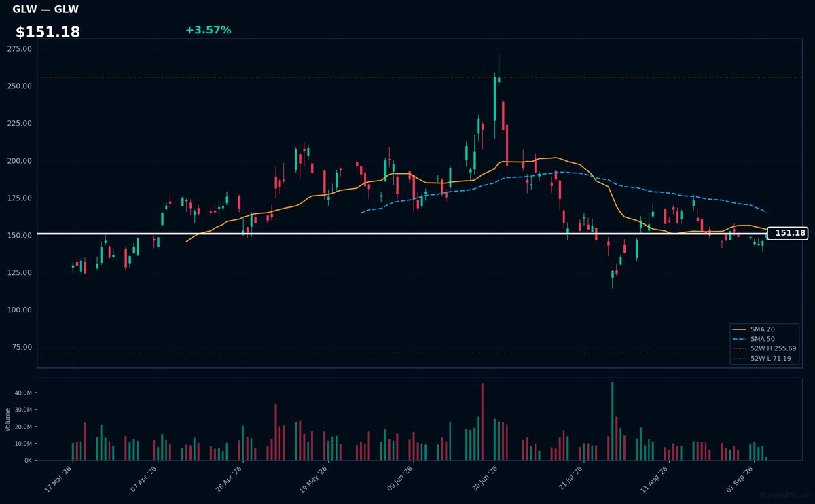Click the 125.00 price axis label
Image resolution: width=815 pixels, height=504 pixels.
pyautogui.click(x=19, y=273)
